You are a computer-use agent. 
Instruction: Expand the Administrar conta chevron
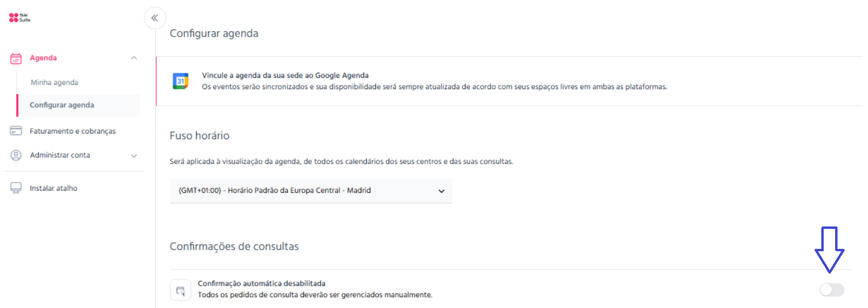pyautogui.click(x=134, y=155)
